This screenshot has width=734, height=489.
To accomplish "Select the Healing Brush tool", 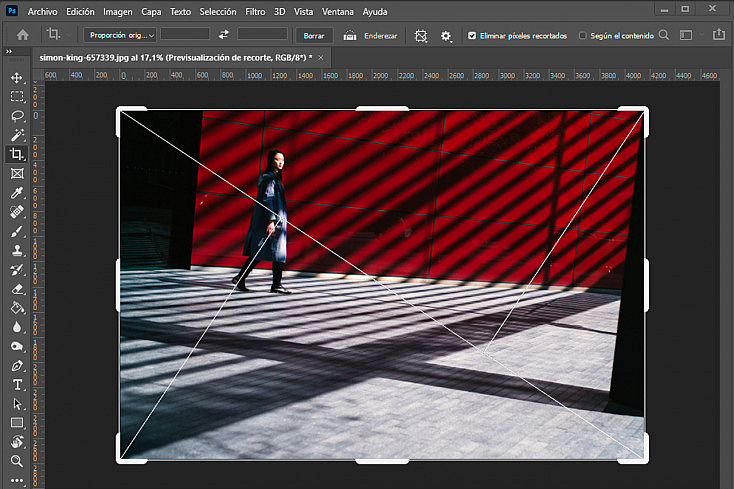I will 17,212.
